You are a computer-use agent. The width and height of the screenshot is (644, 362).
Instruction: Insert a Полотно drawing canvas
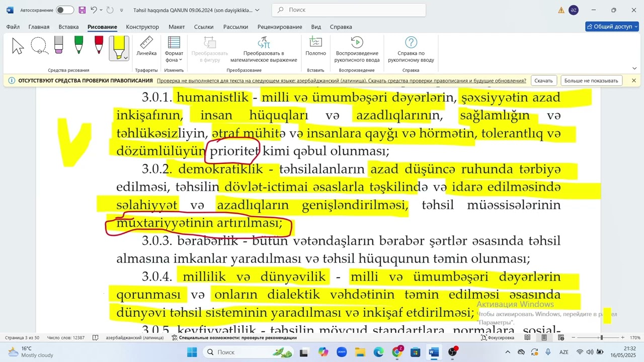(315, 46)
